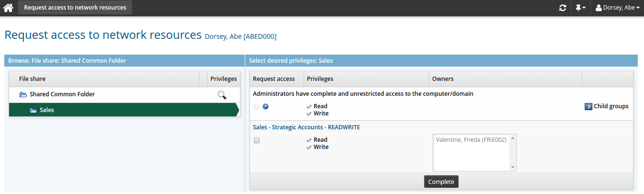
Task: Click the File share column header
Action: click(x=33, y=79)
